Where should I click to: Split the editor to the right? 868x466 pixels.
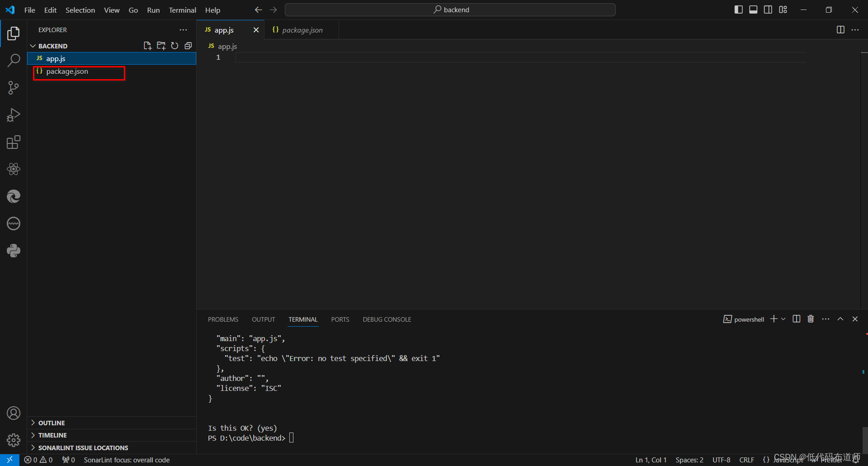click(840, 30)
